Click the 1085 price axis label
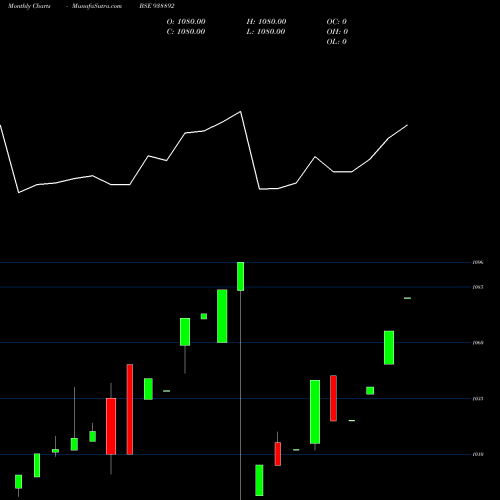500x500 pixels. click(x=478, y=287)
